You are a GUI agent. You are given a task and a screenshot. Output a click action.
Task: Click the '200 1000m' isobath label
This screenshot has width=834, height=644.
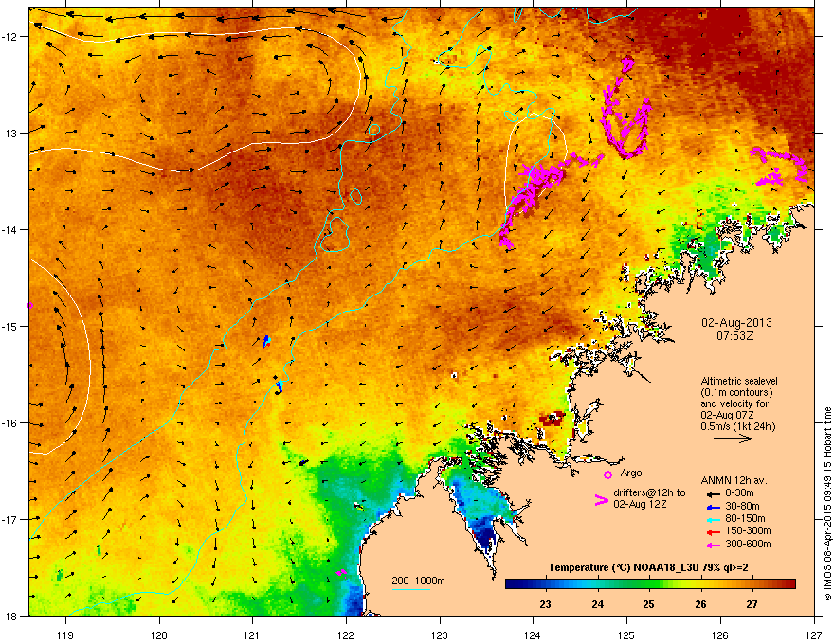click(x=418, y=581)
